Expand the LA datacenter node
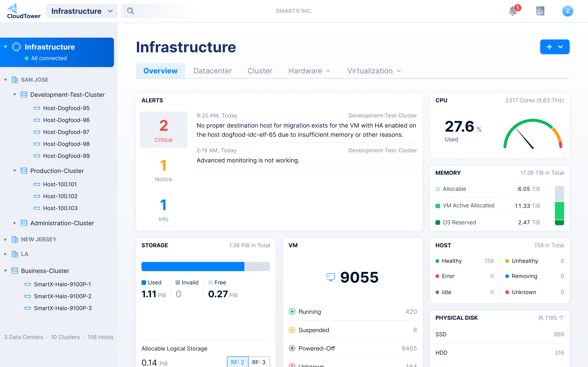This screenshot has width=588, height=367. point(6,254)
